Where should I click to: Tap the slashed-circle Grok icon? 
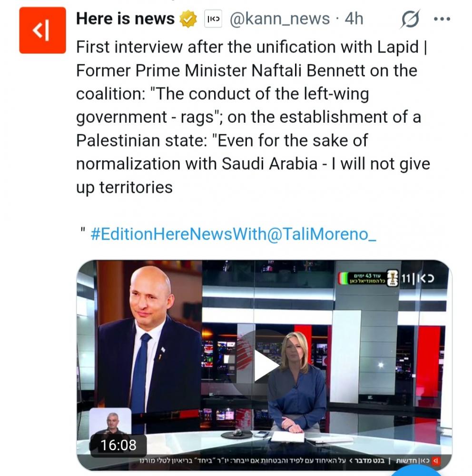click(x=410, y=20)
